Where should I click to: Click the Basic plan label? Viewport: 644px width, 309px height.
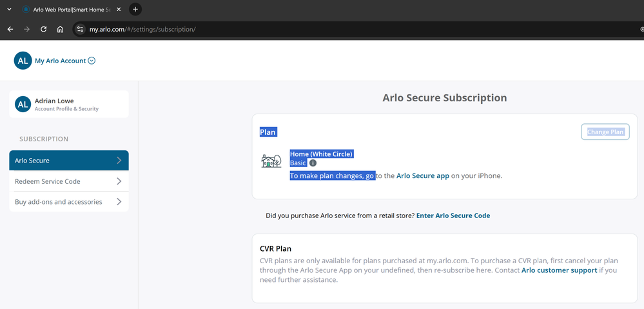click(298, 163)
